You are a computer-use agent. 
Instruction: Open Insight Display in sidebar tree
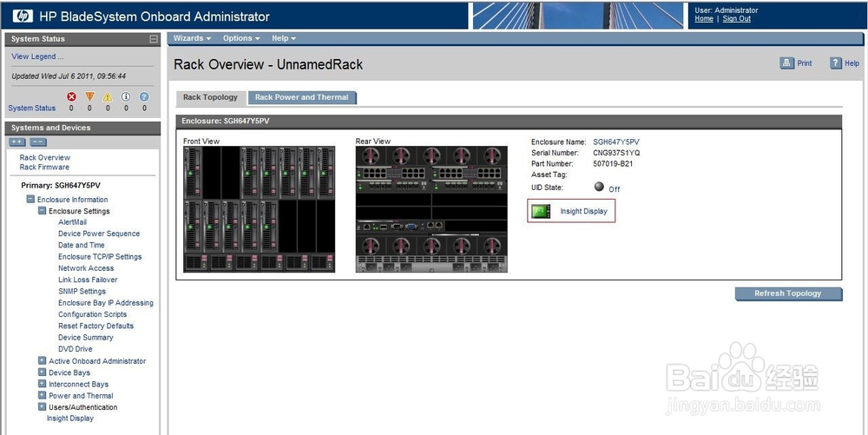69,419
